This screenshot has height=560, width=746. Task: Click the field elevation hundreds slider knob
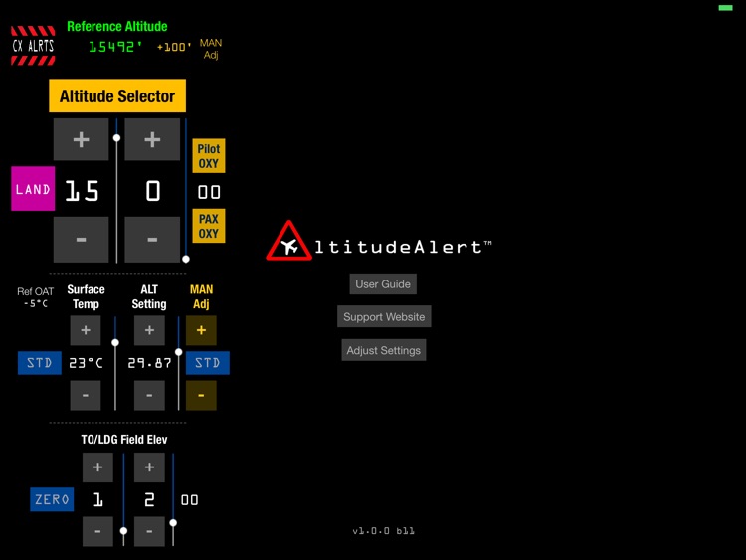pyautogui.click(x=173, y=523)
